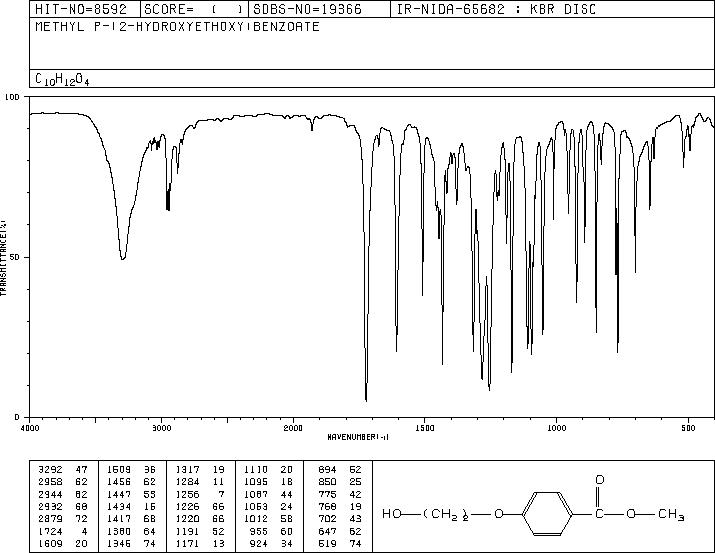The image size is (715, 553).
Task: Click the WAVENUMBER(-1) x-axis label
Action: coord(358,437)
